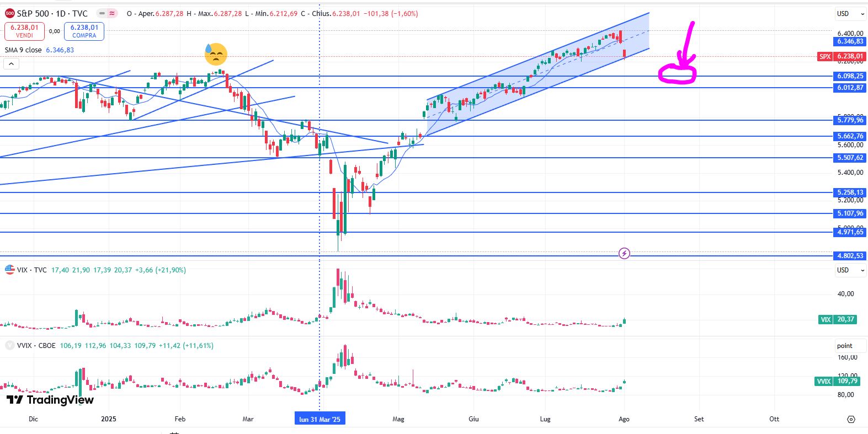Select the SMA 9 close indicator label
The width and height of the screenshot is (868, 434).
[x=23, y=50]
